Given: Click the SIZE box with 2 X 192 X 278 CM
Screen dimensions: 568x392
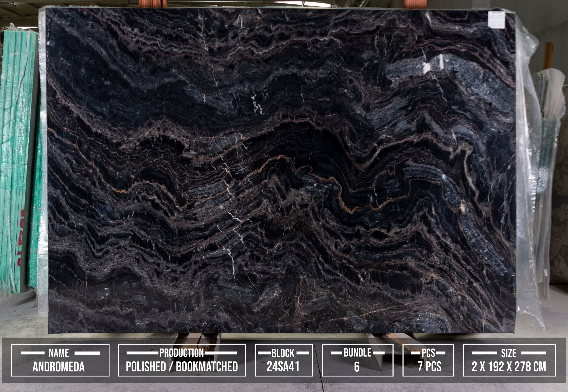Looking at the screenshot, I should point(509,360).
